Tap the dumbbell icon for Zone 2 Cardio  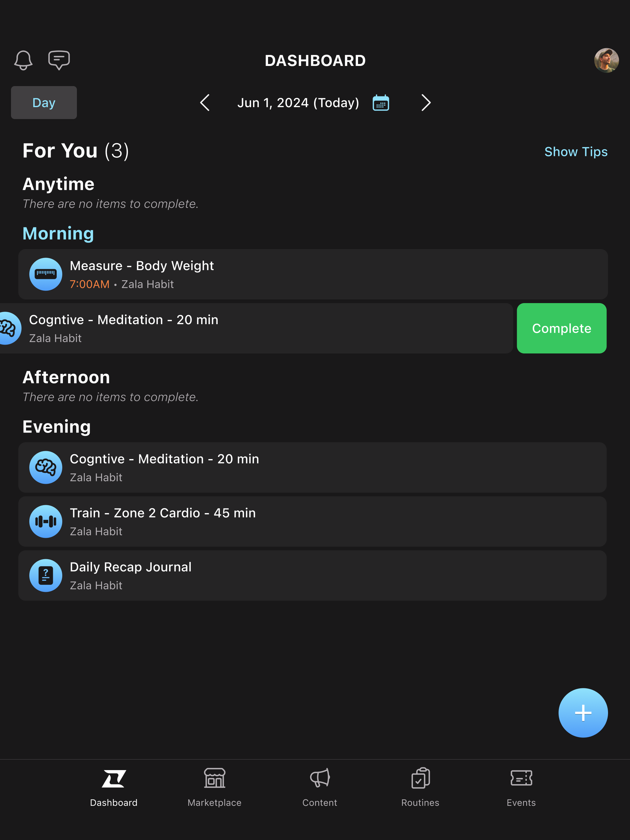(x=45, y=521)
